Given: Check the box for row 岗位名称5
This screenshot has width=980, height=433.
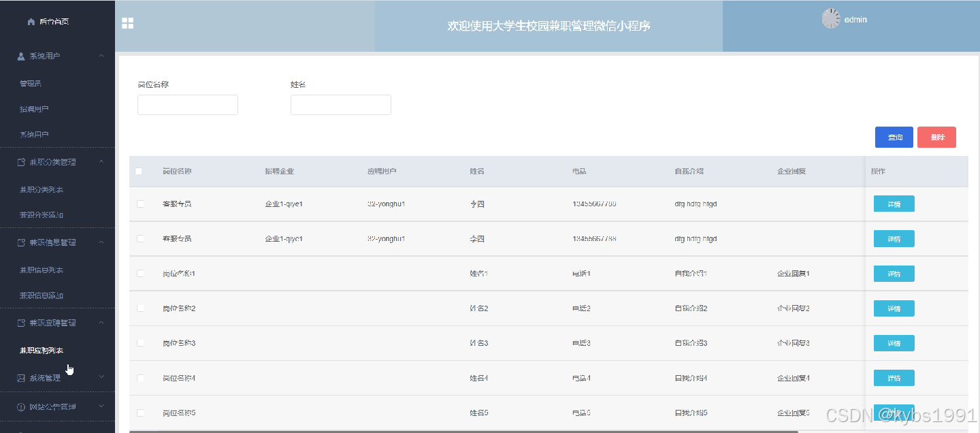Looking at the screenshot, I should tap(140, 413).
